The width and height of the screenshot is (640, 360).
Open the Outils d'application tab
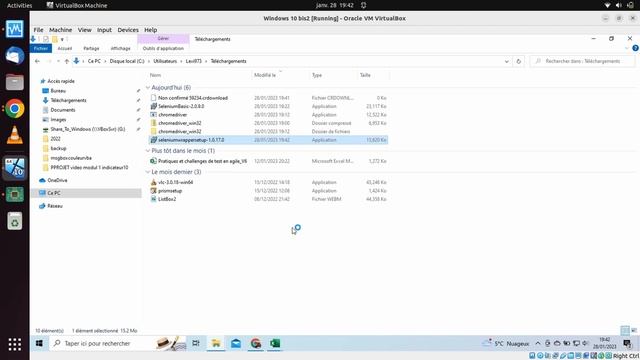(x=163, y=48)
